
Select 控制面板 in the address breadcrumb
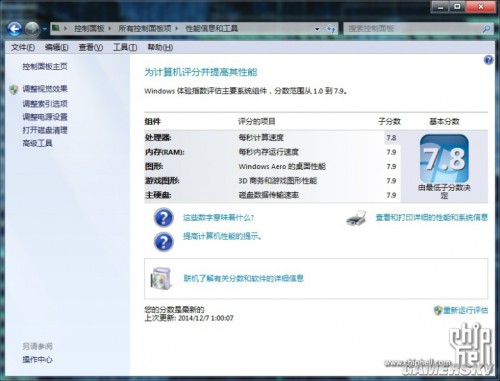pos(89,29)
